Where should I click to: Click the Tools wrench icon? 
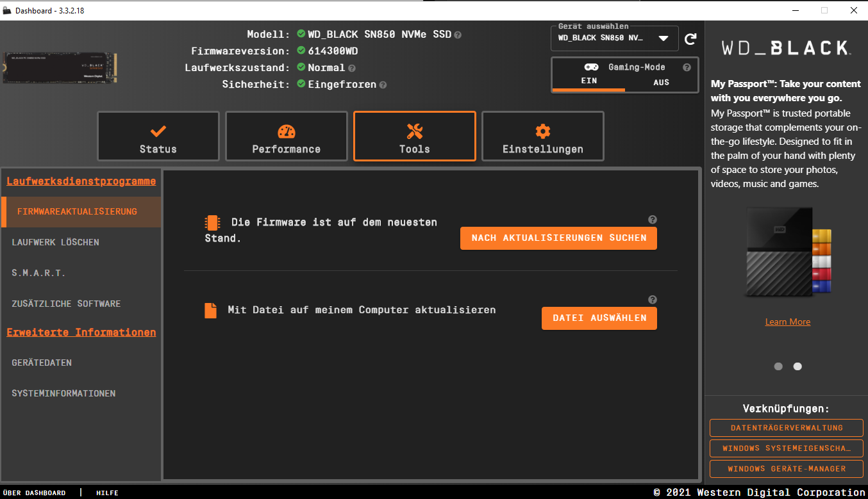point(415,131)
